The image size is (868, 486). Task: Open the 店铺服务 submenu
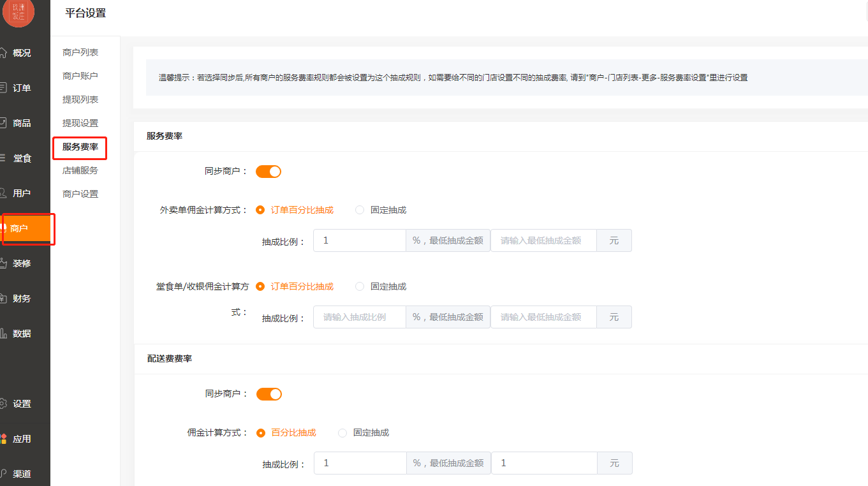(80, 170)
